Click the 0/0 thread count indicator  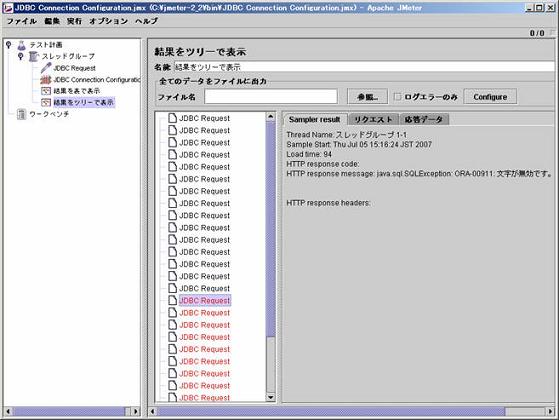coord(537,33)
